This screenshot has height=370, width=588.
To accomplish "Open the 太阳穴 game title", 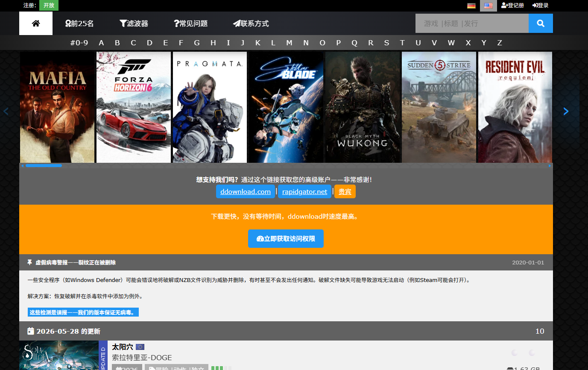I will (123, 347).
